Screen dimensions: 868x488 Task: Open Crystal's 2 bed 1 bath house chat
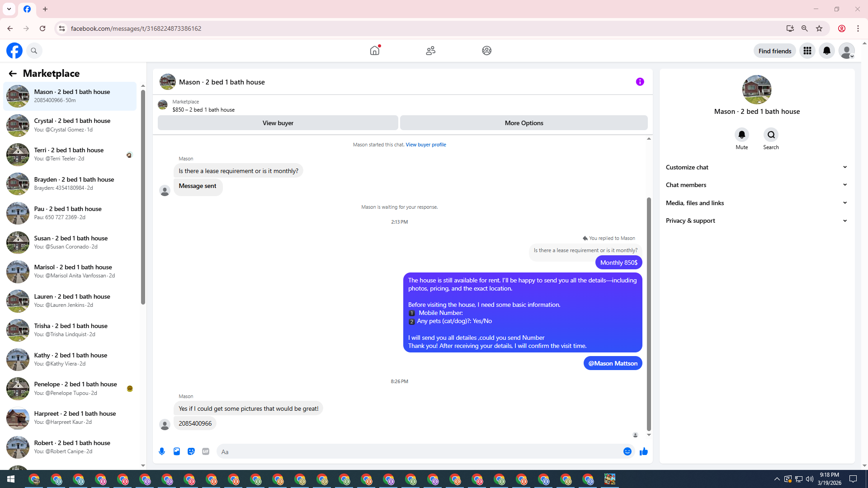click(72, 125)
